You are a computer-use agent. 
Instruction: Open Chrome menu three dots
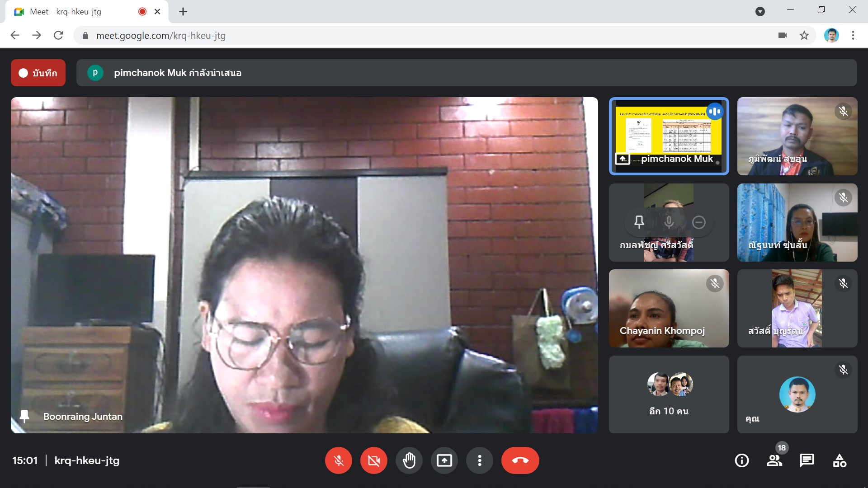[853, 35]
